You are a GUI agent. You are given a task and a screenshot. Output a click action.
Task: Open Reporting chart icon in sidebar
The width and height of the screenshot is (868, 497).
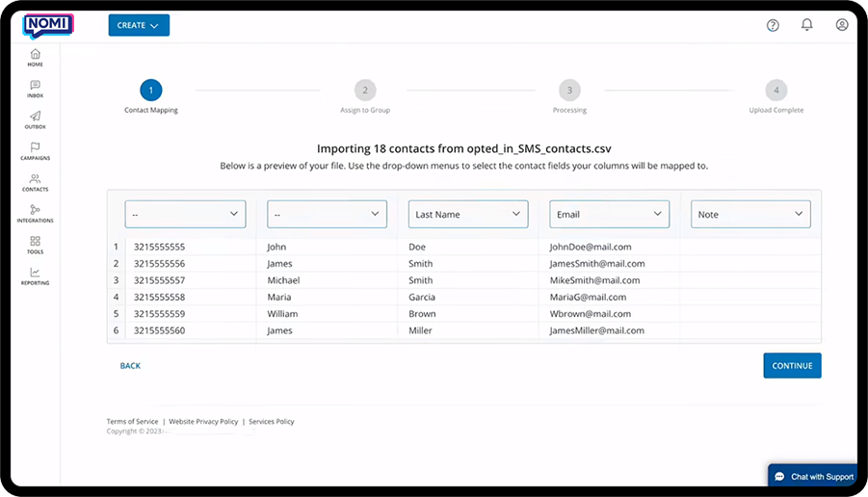(36, 275)
